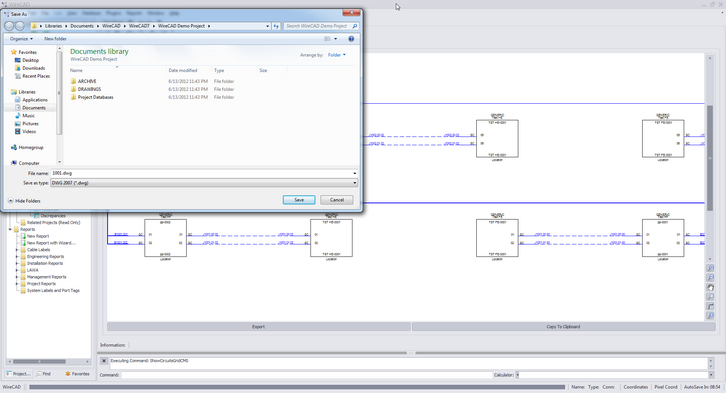Select the zoom in magnifier icon
Image resolution: width=726 pixels, height=393 pixels.
click(x=710, y=268)
